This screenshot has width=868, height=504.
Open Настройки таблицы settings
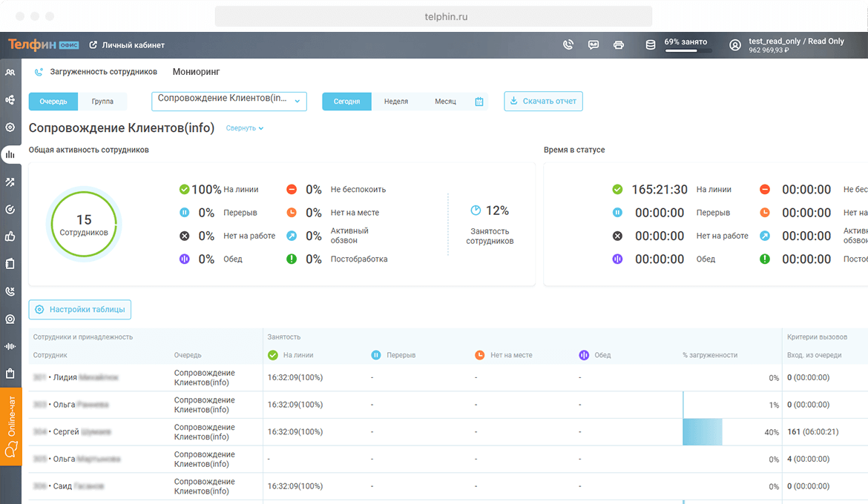[80, 309]
